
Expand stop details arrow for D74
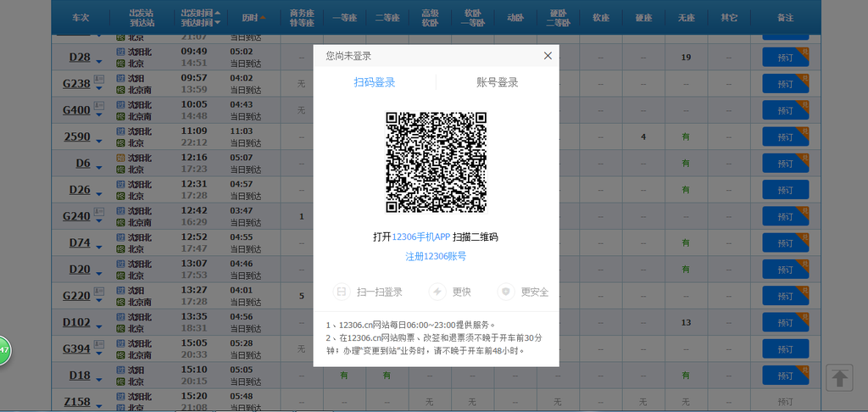point(99,248)
